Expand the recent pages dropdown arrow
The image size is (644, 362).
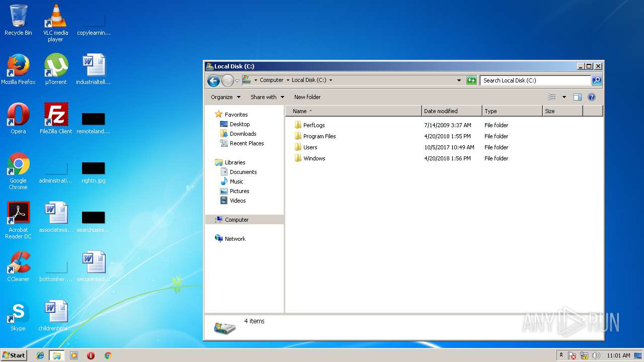237,80
